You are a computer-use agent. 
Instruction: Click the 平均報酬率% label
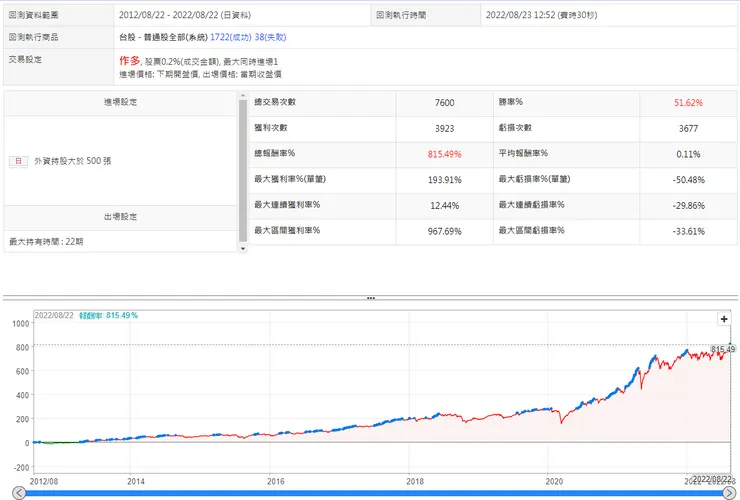(x=523, y=153)
